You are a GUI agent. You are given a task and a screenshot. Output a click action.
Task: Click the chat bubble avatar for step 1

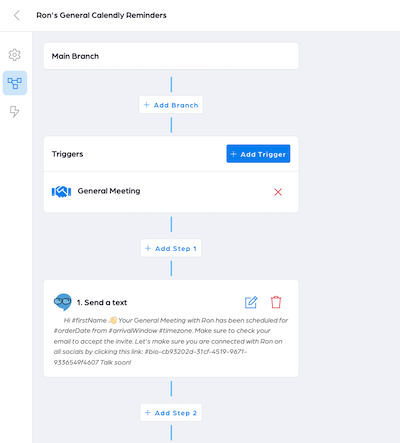pyautogui.click(x=63, y=302)
